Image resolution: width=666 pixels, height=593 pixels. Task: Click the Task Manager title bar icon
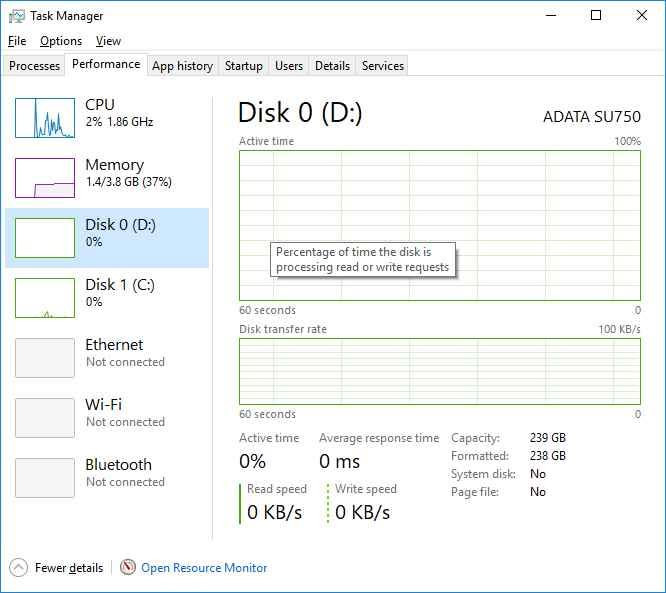point(17,16)
